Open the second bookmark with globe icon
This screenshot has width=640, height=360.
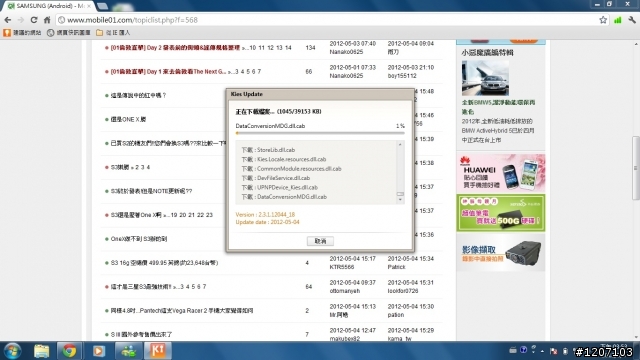tap(69, 33)
